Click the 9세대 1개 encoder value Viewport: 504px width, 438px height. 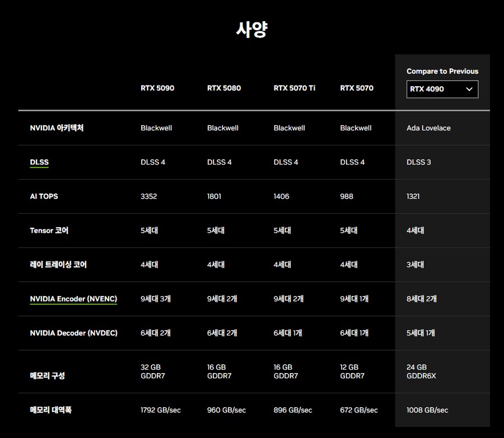coord(354,299)
